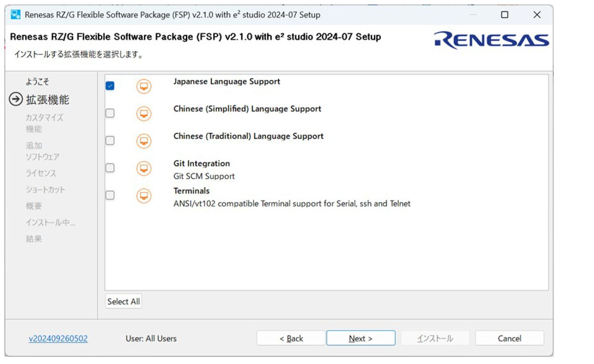Viewport: 594px width, 364px height.
Task: Click the Japanese Language Support label
Action: click(227, 81)
